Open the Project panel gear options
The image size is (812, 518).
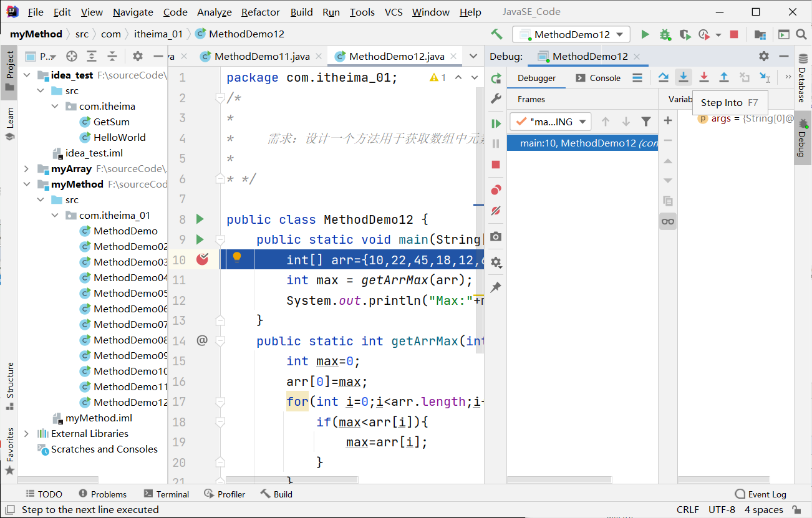138,56
